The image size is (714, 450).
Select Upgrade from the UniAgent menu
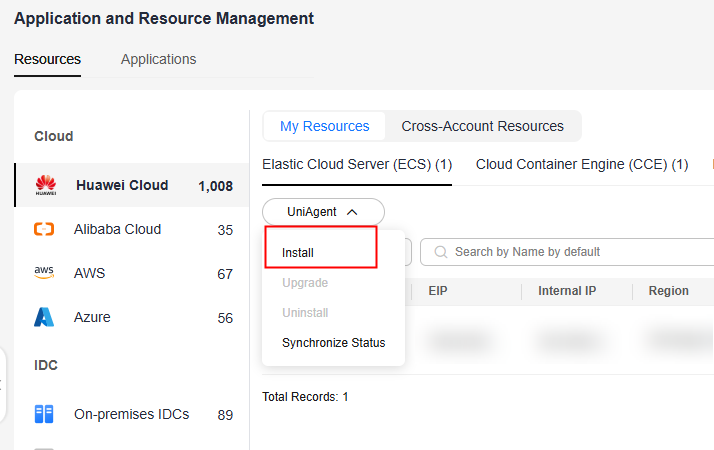305,283
